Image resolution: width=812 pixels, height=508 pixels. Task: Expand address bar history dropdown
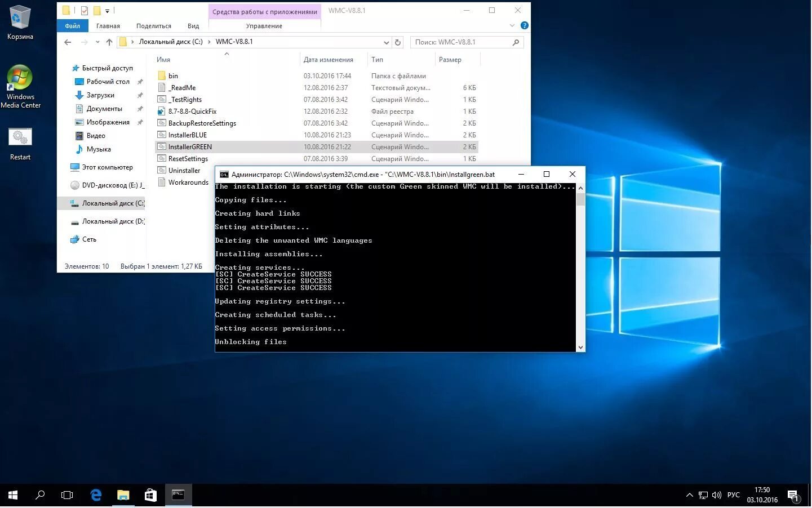pos(386,42)
